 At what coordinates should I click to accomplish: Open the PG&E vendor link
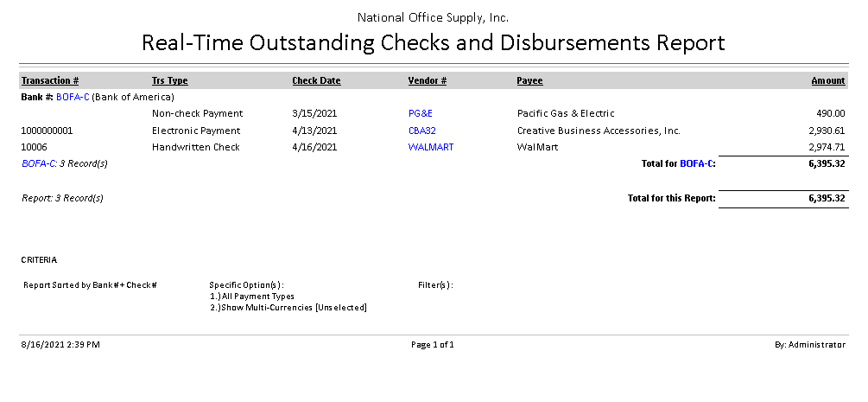click(421, 113)
